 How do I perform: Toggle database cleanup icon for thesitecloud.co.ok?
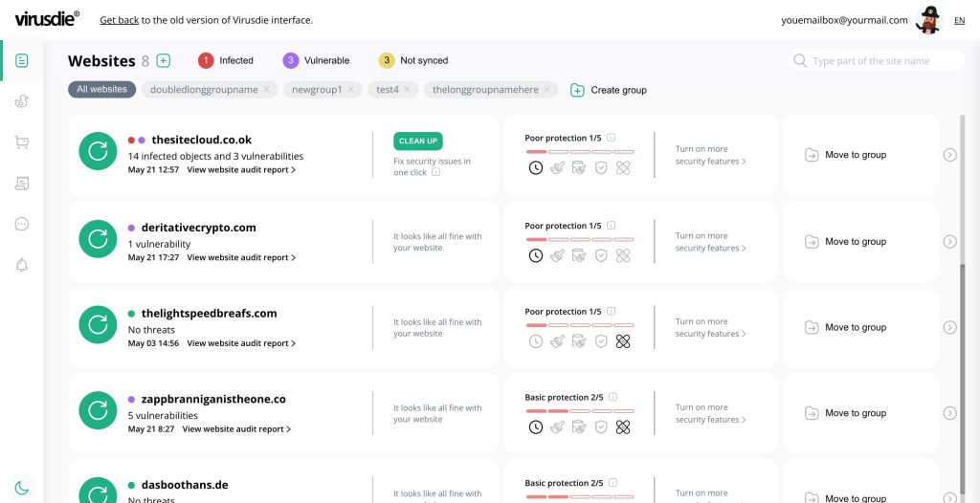(579, 167)
